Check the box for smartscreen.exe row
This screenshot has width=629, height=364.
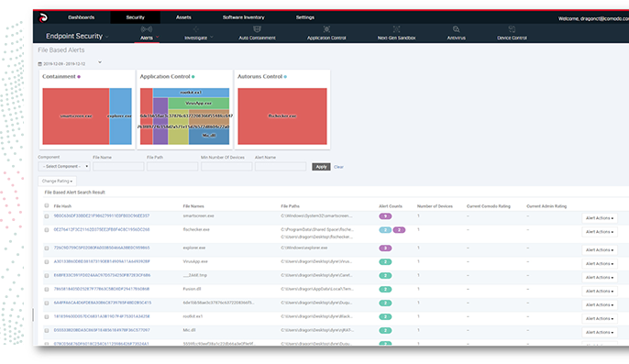click(47, 216)
